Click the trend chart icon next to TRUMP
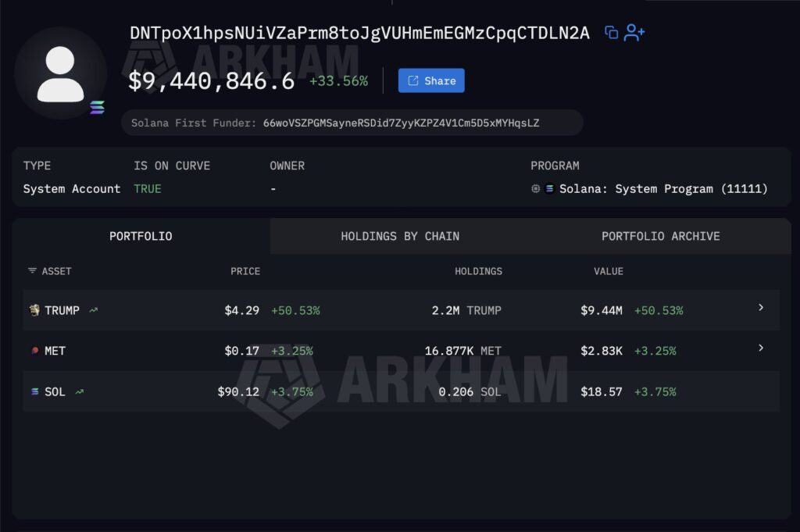 (94, 310)
